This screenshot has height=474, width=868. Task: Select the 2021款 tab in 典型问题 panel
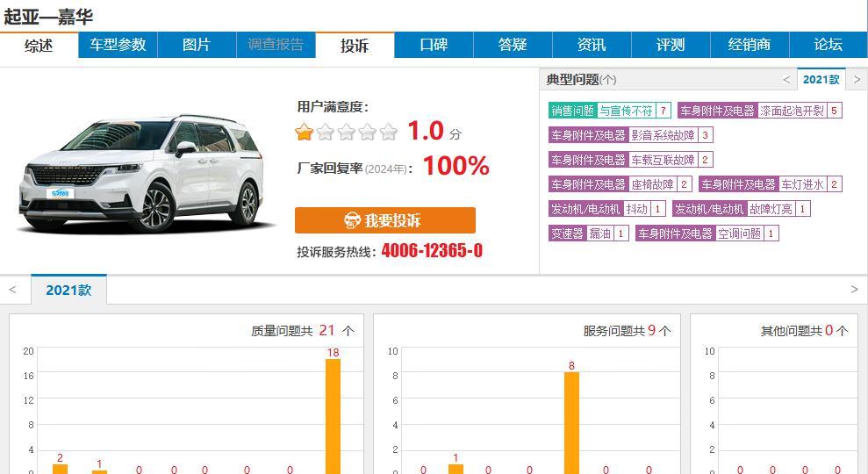[x=821, y=79]
